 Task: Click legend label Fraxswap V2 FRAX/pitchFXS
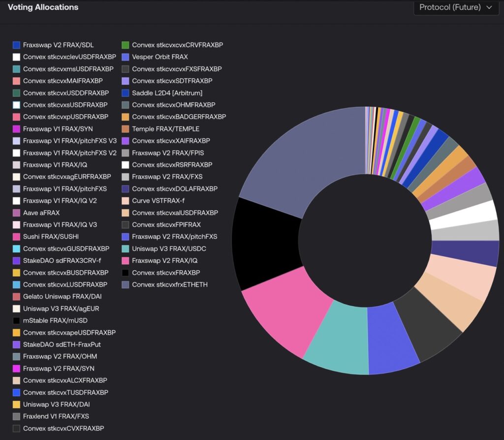point(175,237)
